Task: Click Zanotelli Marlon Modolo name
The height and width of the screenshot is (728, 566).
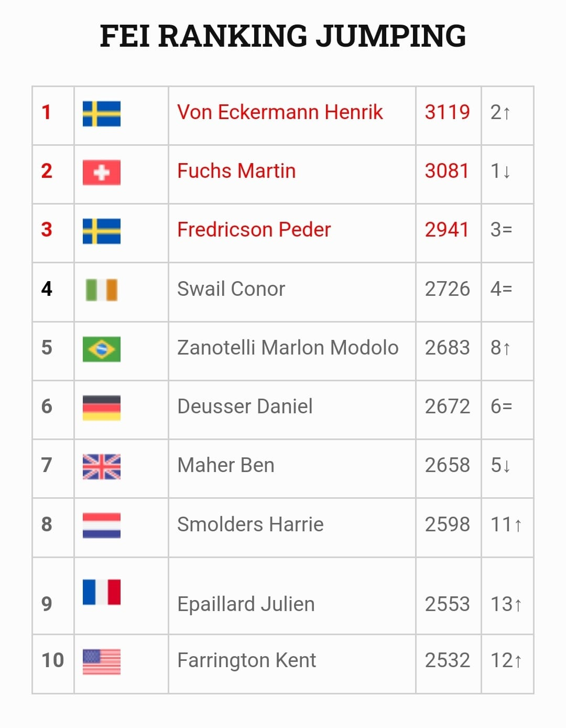Action: (288, 348)
